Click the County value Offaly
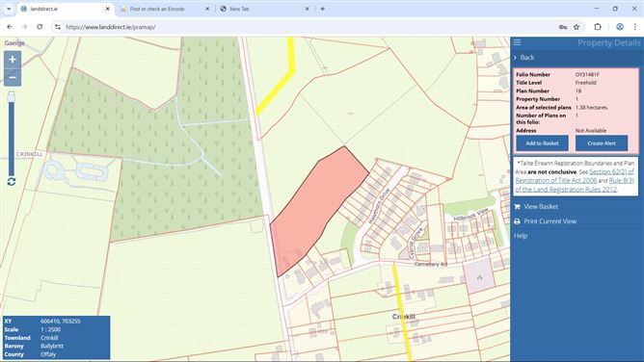The image size is (644, 362). point(48,354)
